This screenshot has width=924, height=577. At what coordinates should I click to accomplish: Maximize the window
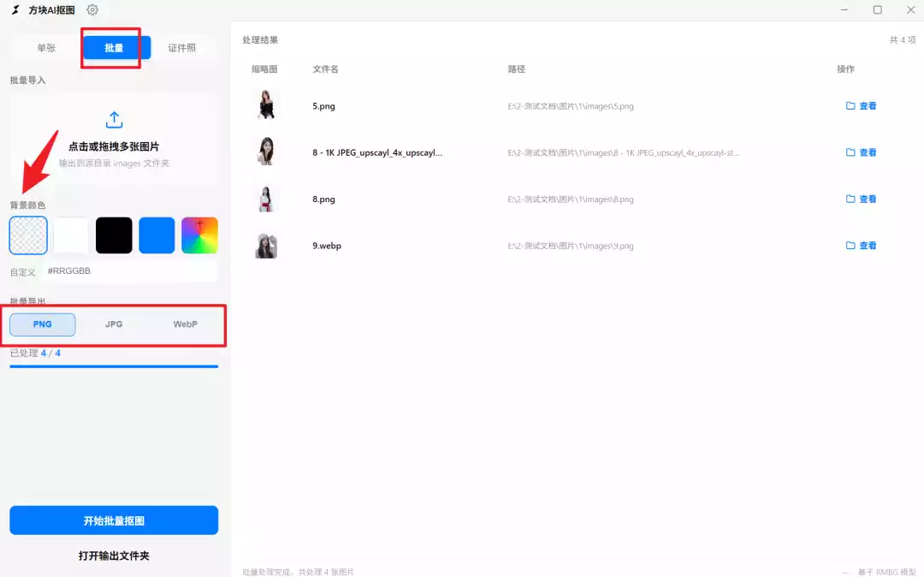click(x=878, y=10)
